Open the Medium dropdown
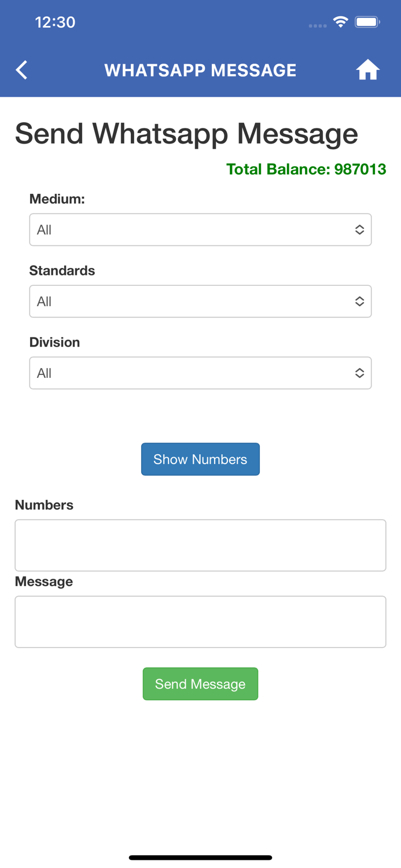Image resolution: width=401 pixels, height=868 pixels. click(200, 230)
